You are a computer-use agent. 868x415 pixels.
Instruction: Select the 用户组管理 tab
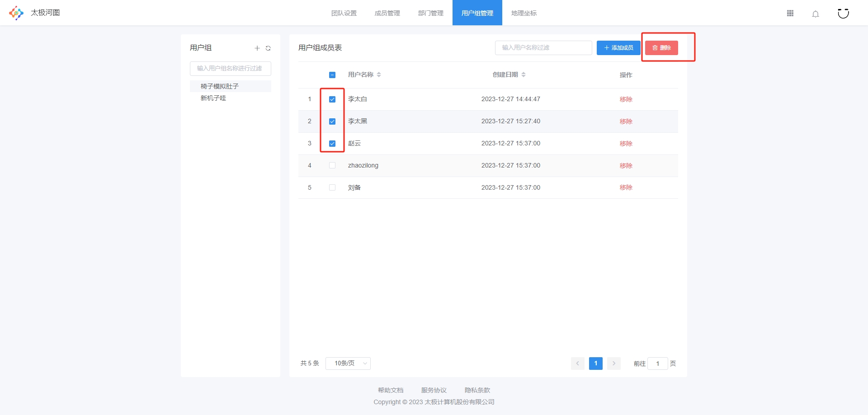[x=477, y=13]
